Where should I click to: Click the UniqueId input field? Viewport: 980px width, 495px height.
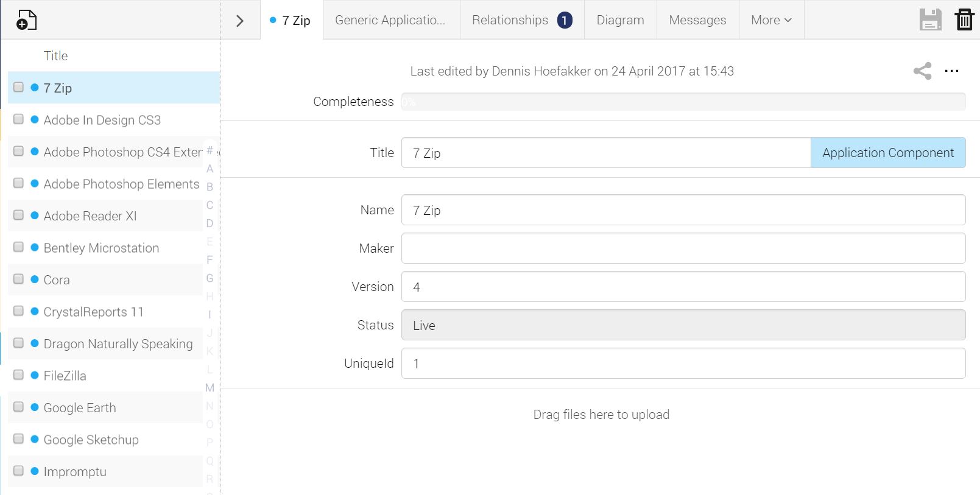[x=683, y=363]
